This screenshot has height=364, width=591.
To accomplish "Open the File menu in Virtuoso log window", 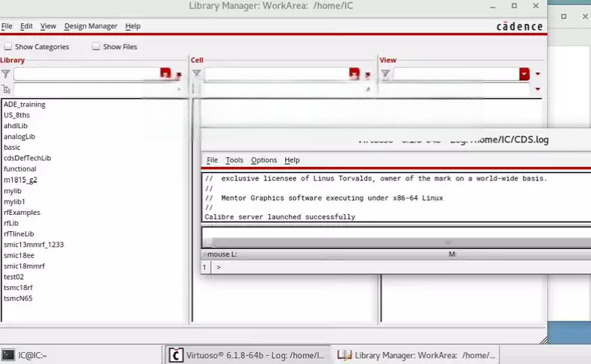I will click(x=212, y=160).
